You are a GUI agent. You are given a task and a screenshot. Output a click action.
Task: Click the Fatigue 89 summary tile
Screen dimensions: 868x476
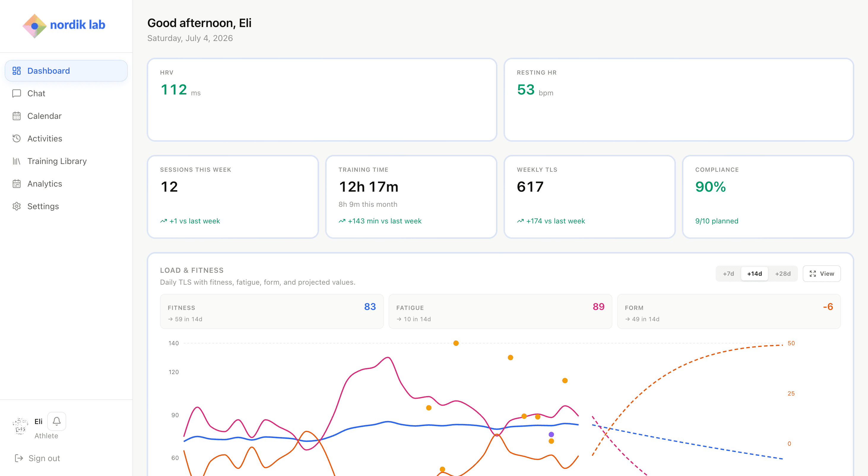pos(500,311)
